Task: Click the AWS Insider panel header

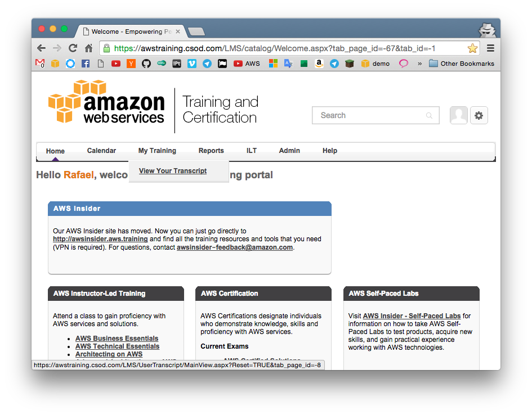Action: tap(190, 209)
